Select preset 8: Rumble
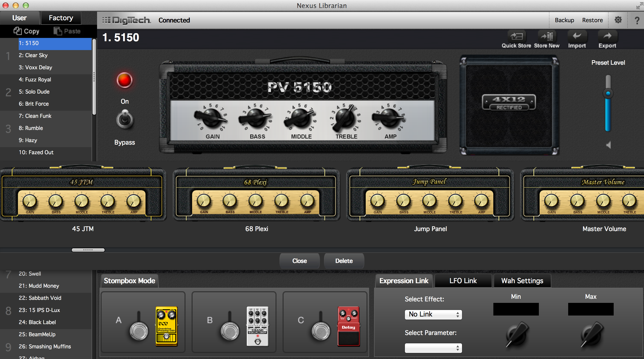Image resolution: width=644 pixels, height=359 pixels. [x=55, y=128]
